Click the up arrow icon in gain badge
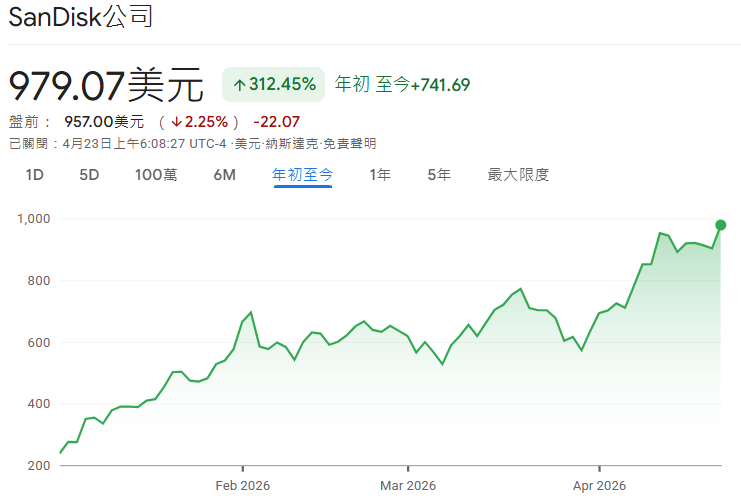Viewport: 741px width, 499px height. [239, 85]
